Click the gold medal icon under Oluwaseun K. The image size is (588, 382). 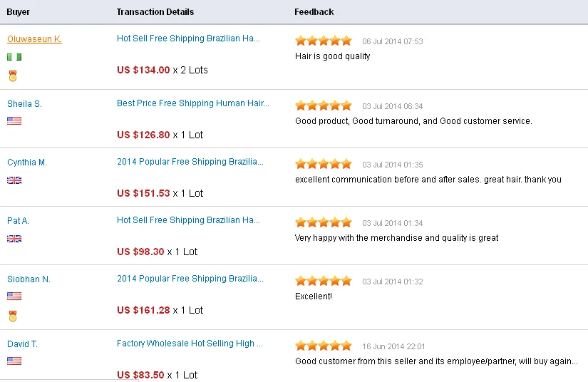coord(13,76)
